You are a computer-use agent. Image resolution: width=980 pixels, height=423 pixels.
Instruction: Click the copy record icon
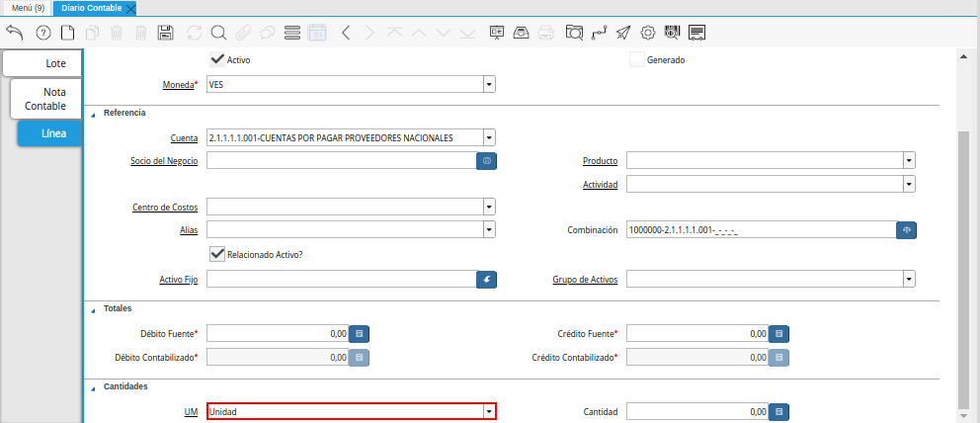click(x=92, y=33)
